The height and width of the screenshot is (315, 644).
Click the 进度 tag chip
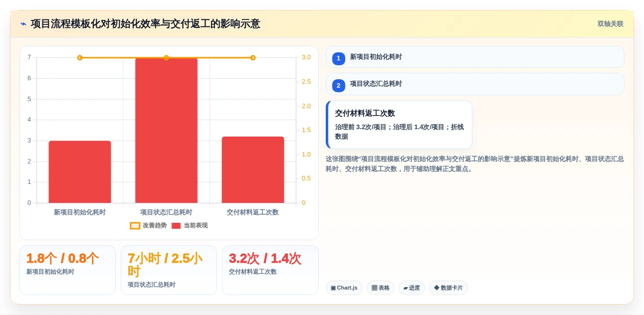[x=412, y=288]
